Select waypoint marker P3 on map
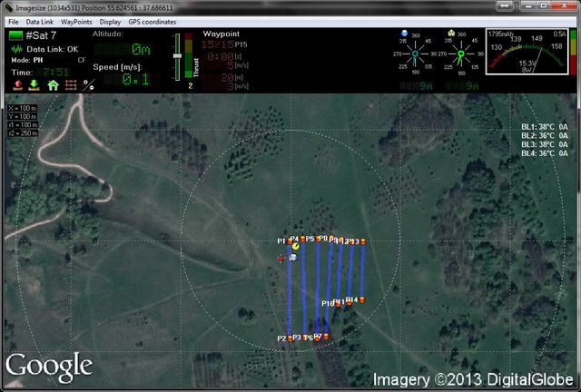The width and height of the screenshot is (581, 392). pyautogui.click(x=305, y=338)
